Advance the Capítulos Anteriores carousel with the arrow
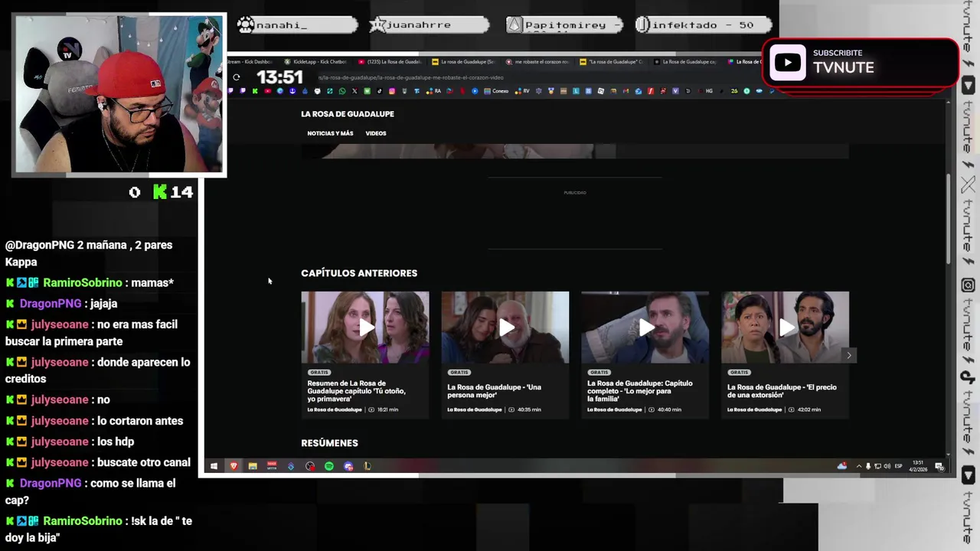This screenshot has width=980, height=551. click(x=848, y=355)
